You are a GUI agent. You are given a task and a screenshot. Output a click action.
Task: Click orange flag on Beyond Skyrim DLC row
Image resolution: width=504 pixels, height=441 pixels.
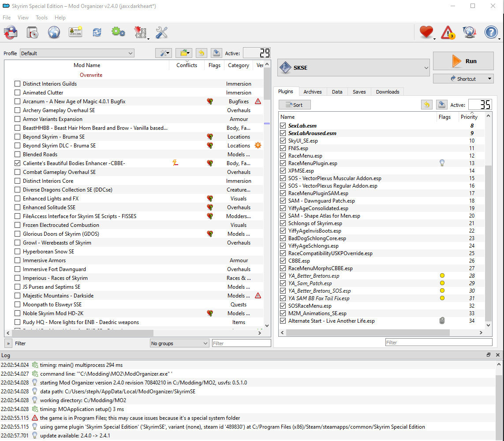tap(258, 146)
